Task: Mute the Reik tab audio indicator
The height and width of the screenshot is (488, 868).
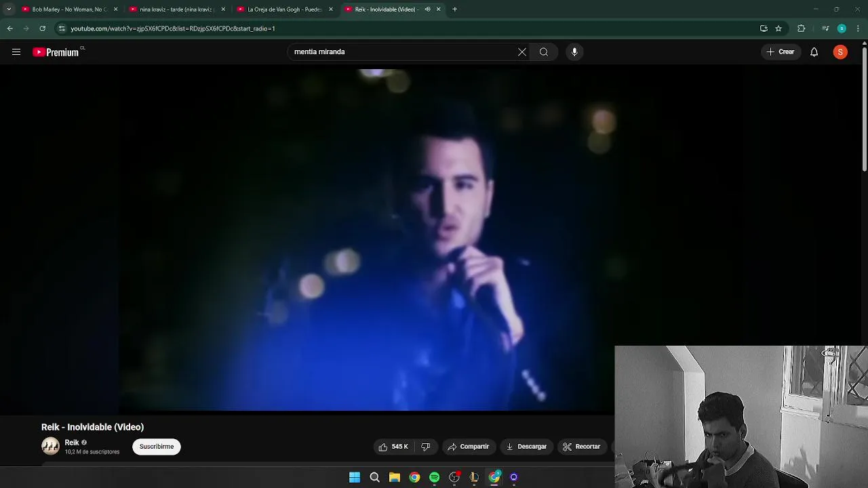Action: 427,9
